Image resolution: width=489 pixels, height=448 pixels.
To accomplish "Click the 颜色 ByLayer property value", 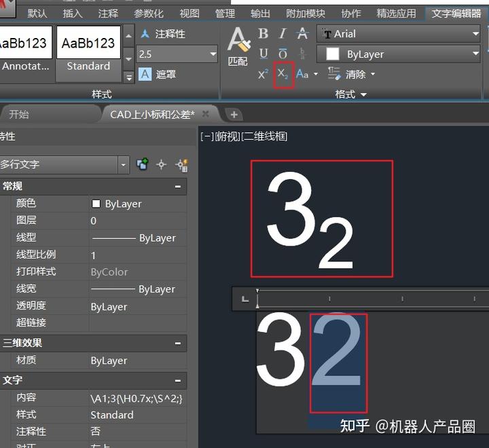I will click(x=137, y=204).
